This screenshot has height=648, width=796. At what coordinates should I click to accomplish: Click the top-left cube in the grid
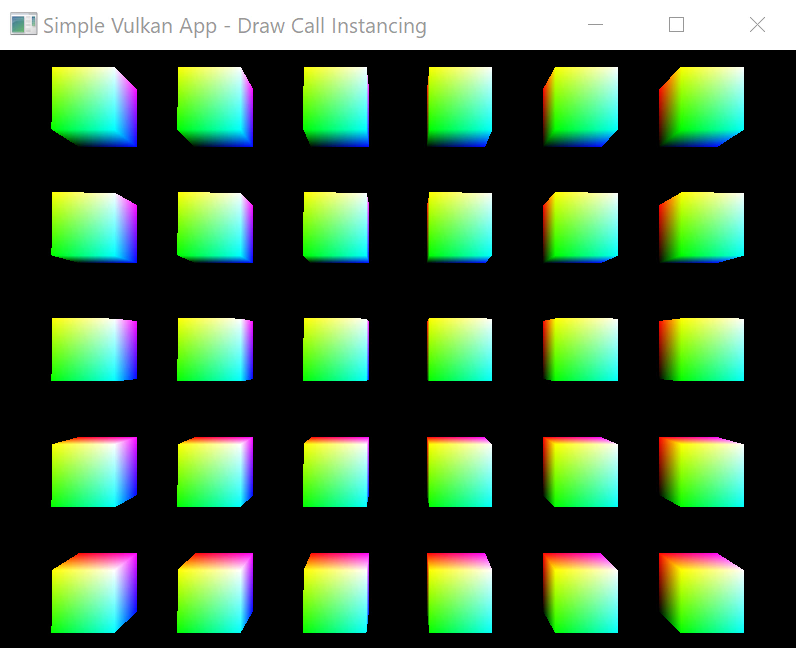click(94, 107)
